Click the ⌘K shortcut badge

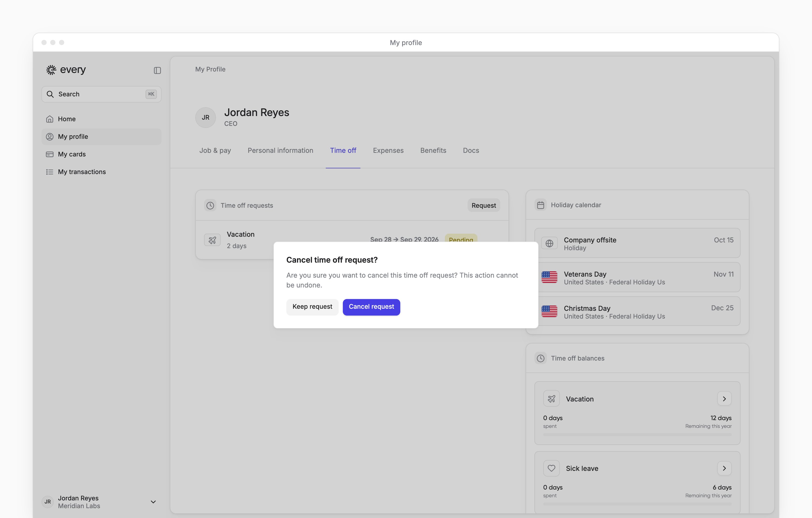pyautogui.click(x=151, y=94)
